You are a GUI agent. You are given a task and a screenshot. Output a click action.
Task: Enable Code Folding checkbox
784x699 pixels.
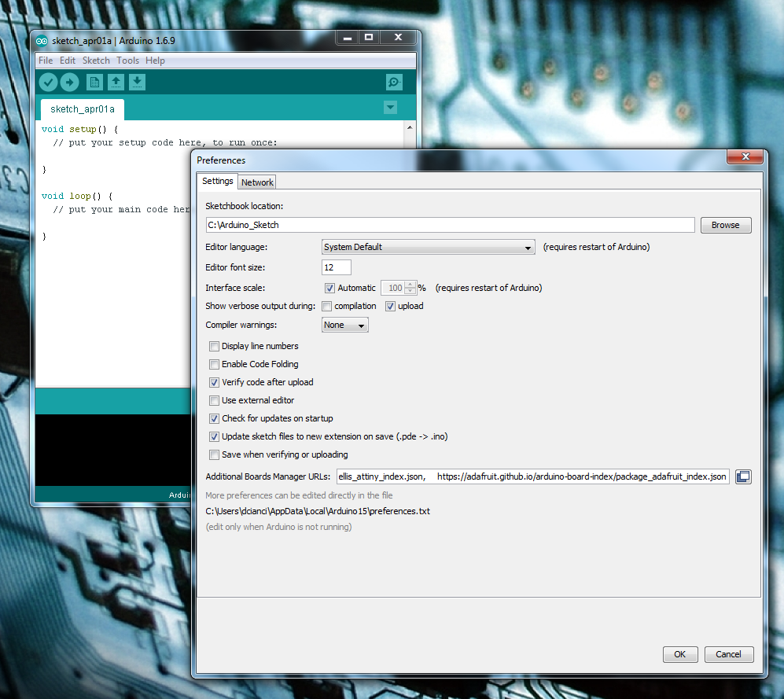(214, 364)
